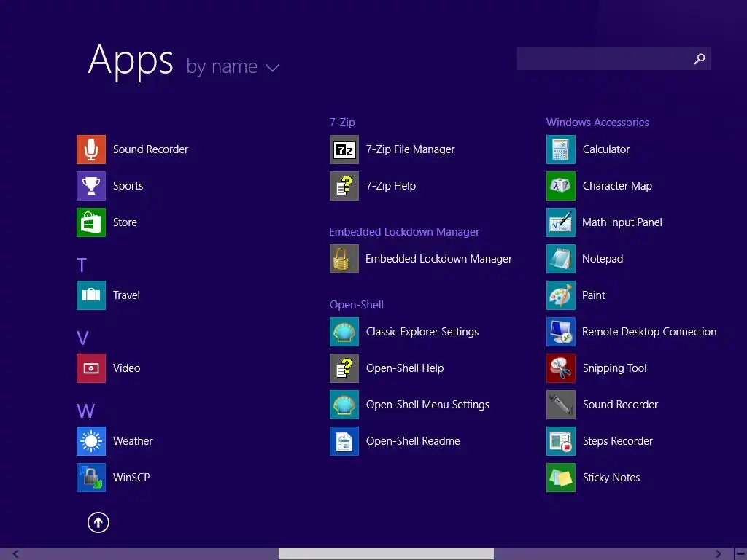This screenshot has width=747, height=560.
Task: Launch the Math Input Panel icon
Action: coord(561,222)
